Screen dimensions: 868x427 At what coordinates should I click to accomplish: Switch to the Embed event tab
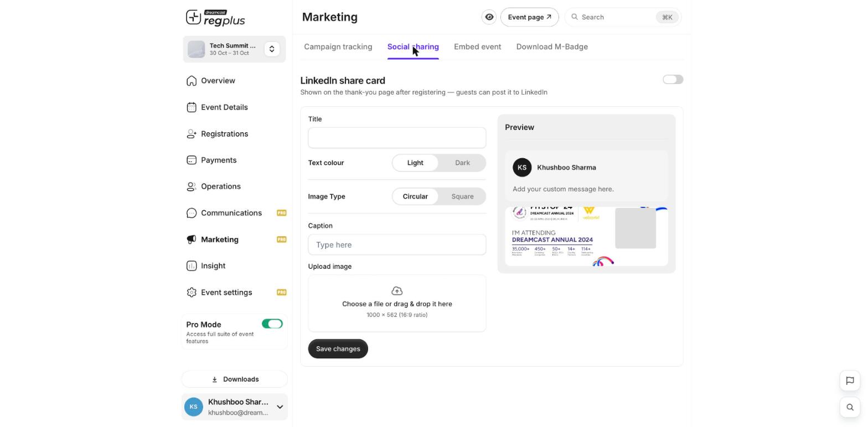(x=478, y=47)
